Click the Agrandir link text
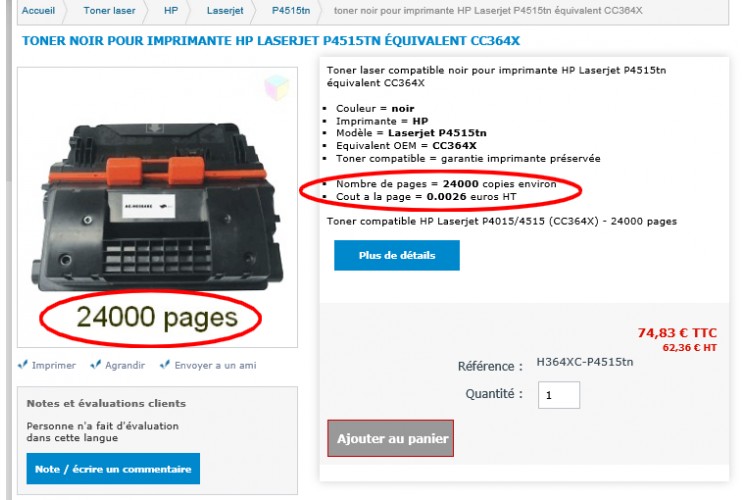This screenshot has width=750, height=500. click(x=125, y=366)
